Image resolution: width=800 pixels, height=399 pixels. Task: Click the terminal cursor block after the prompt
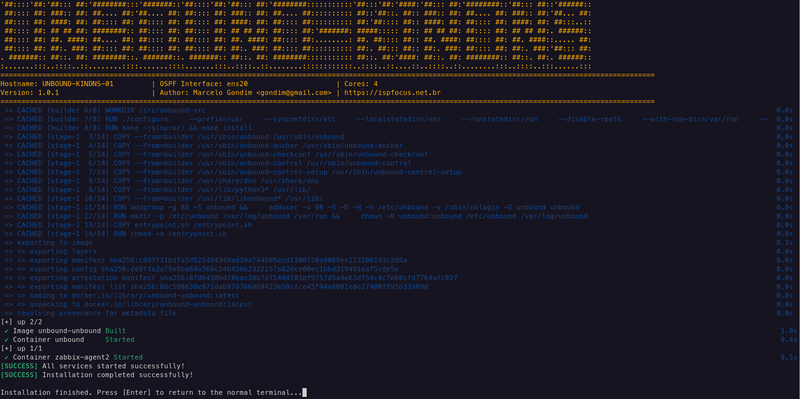[x=305, y=393]
